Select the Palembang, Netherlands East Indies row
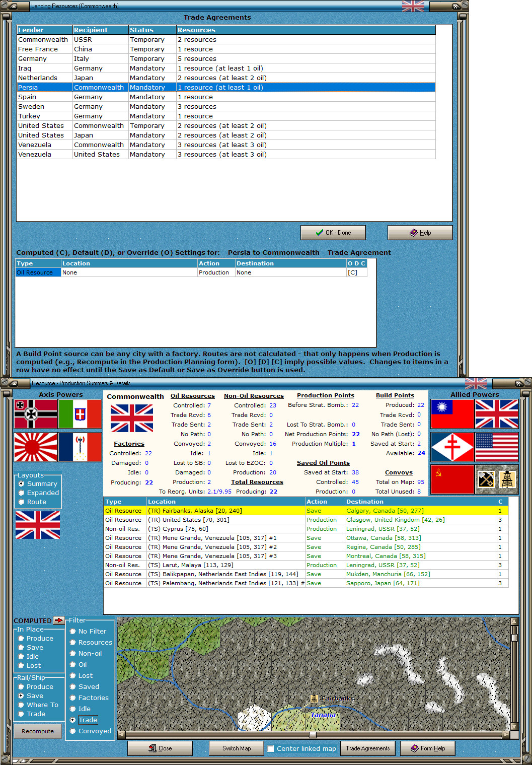532x765 pixels. (x=306, y=583)
